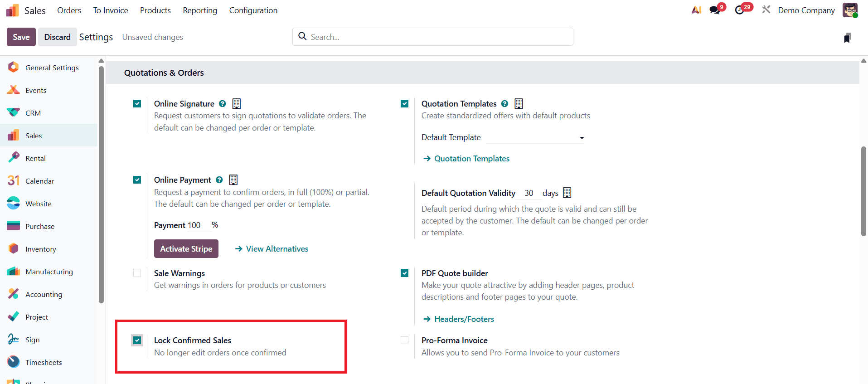The width and height of the screenshot is (868, 384).
Task: Open the AI assistant icon in top bar
Action: pos(696,10)
